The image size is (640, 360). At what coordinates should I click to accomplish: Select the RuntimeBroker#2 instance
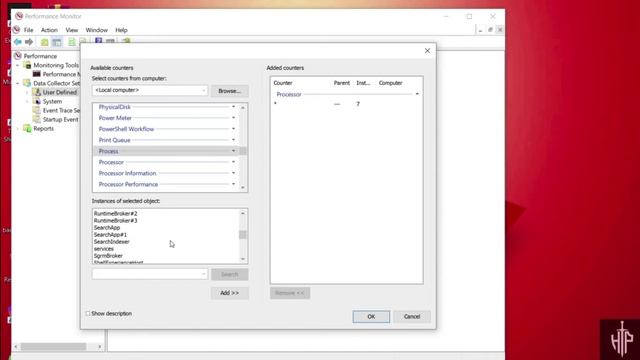[x=116, y=213]
